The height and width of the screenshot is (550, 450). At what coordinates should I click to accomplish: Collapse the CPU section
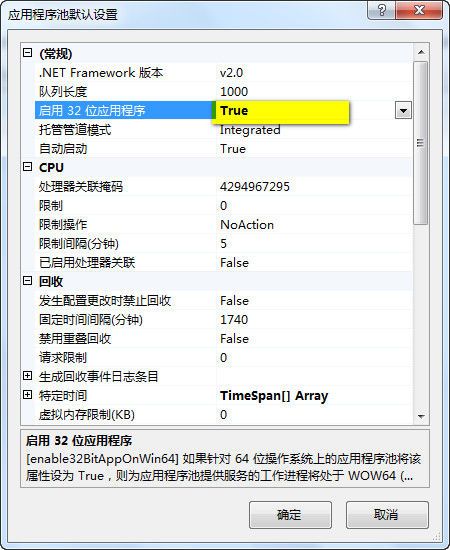point(27,167)
